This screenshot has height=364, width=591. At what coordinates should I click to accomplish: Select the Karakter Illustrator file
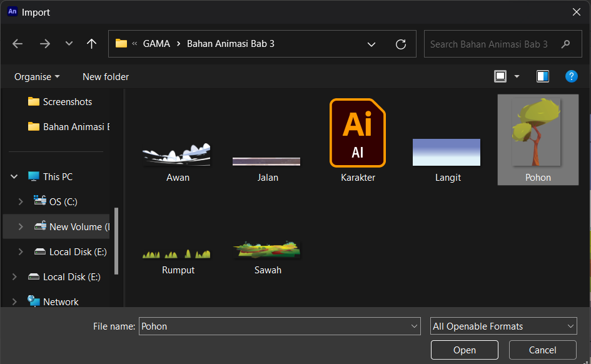pos(358,140)
